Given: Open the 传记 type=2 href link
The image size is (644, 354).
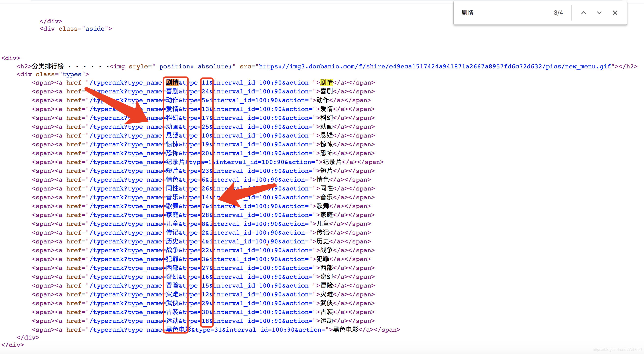Looking at the screenshot, I should click(199, 233).
